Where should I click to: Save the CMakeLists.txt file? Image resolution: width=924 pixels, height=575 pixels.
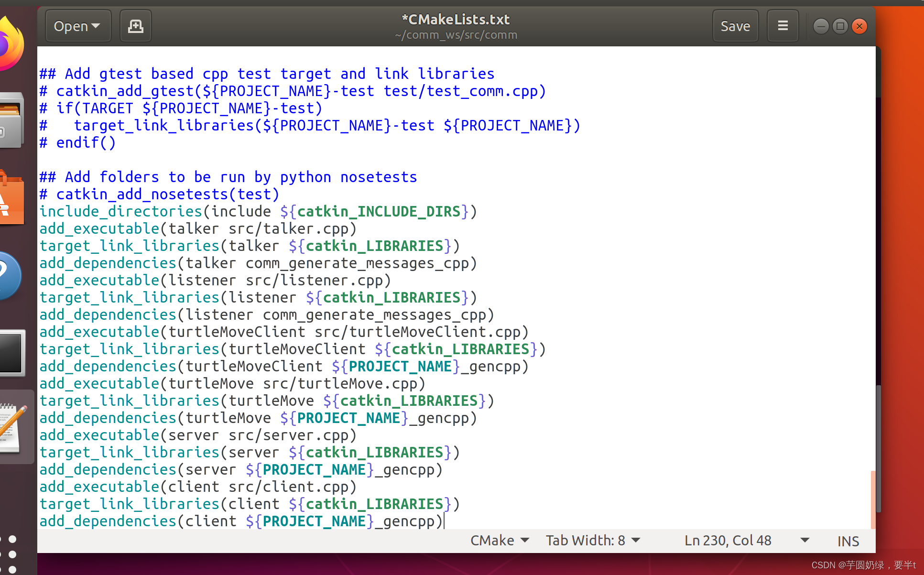(735, 26)
